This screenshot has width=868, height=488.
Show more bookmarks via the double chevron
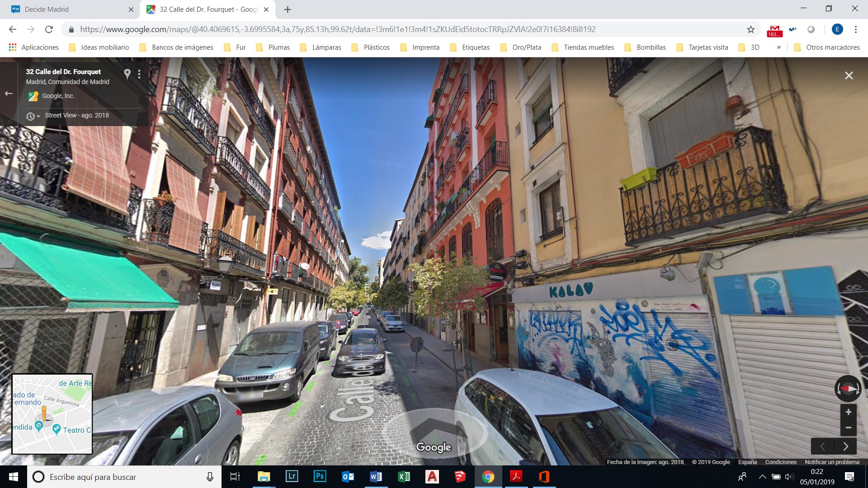[778, 47]
